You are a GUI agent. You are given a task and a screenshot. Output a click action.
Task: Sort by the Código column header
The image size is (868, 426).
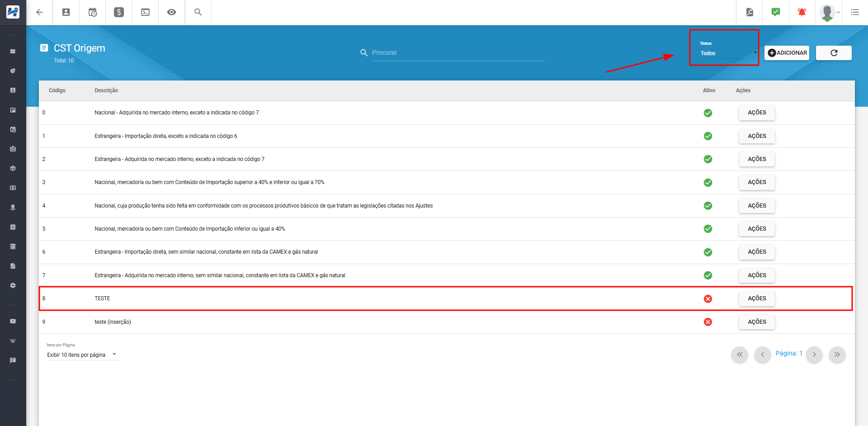click(x=57, y=90)
